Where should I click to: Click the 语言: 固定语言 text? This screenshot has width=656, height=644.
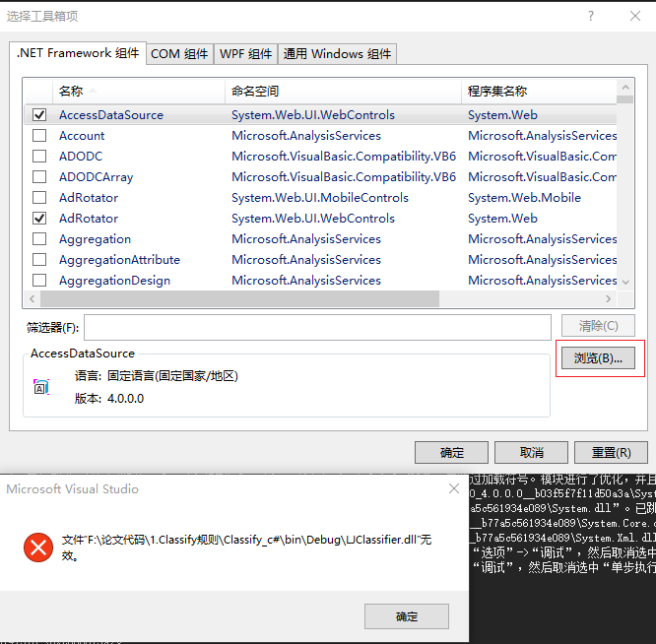[156, 375]
